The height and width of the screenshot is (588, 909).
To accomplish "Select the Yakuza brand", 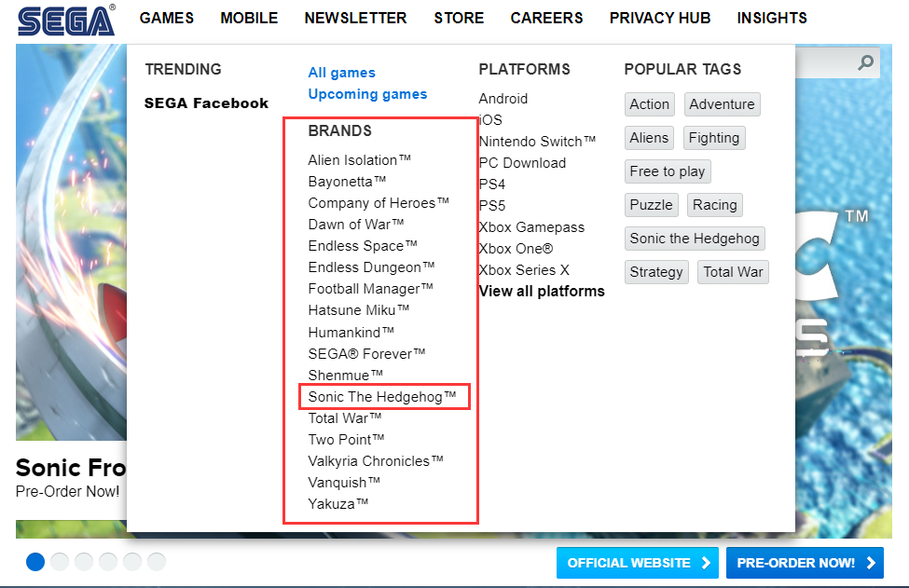I will (338, 504).
